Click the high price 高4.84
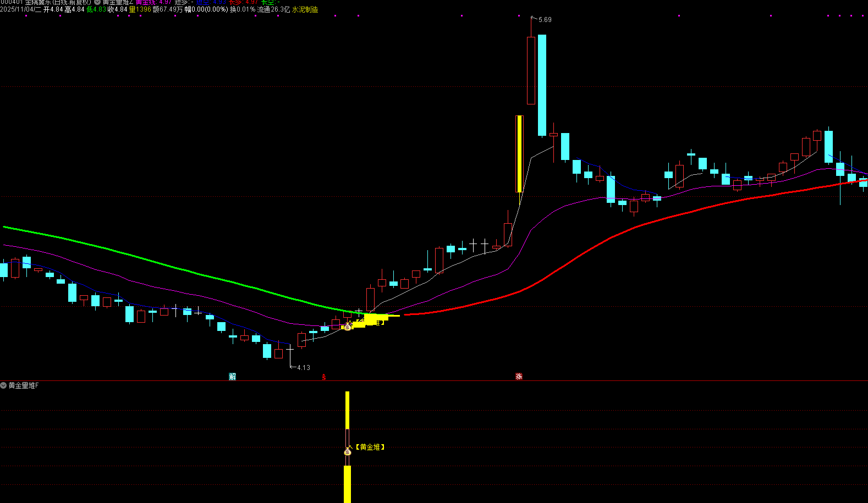The image size is (868, 503). (x=74, y=9)
